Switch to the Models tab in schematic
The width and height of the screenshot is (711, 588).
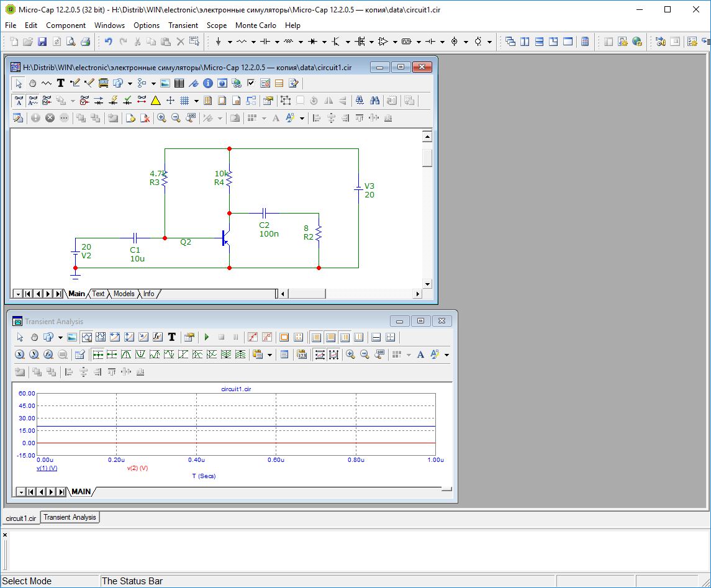pyautogui.click(x=124, y=294)
